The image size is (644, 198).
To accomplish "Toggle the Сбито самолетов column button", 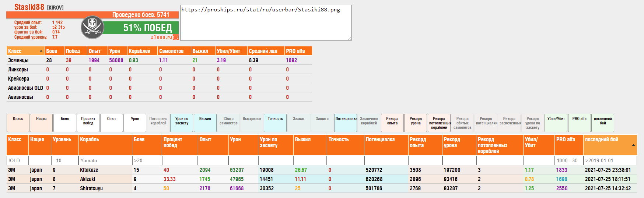I will click(x=228, y=123).
